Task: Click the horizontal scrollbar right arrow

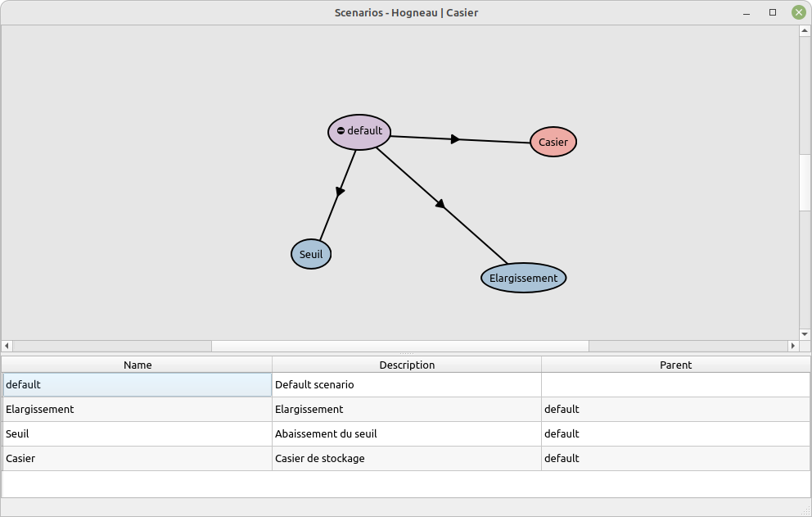Action: point(792,346)
